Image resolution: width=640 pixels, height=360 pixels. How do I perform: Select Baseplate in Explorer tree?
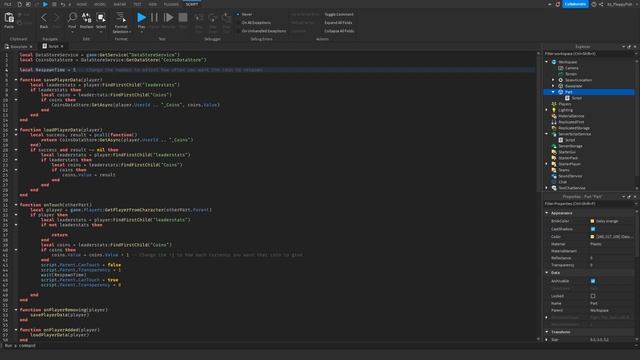click(x=573, y=86)
